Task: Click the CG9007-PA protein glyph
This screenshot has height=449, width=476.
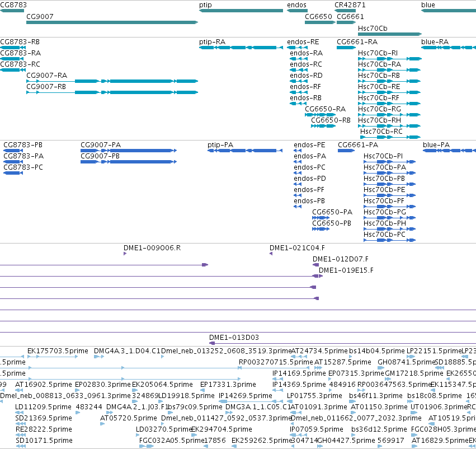Action: [x=129, y=151]
